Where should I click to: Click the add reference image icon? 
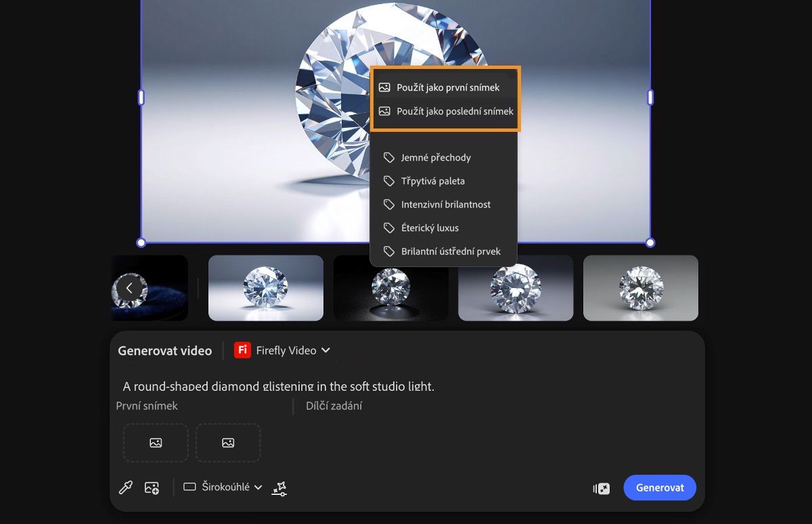tap(152, 487)
